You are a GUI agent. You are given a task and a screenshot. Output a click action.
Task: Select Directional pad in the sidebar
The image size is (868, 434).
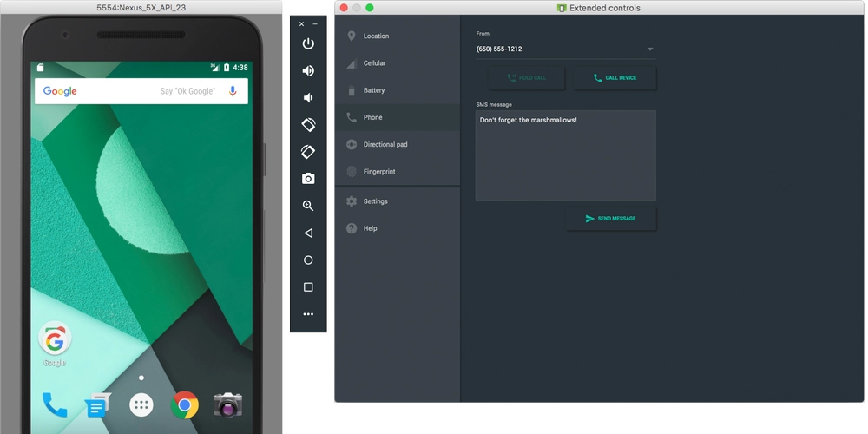pyautogui.click(x=385, y=145)
